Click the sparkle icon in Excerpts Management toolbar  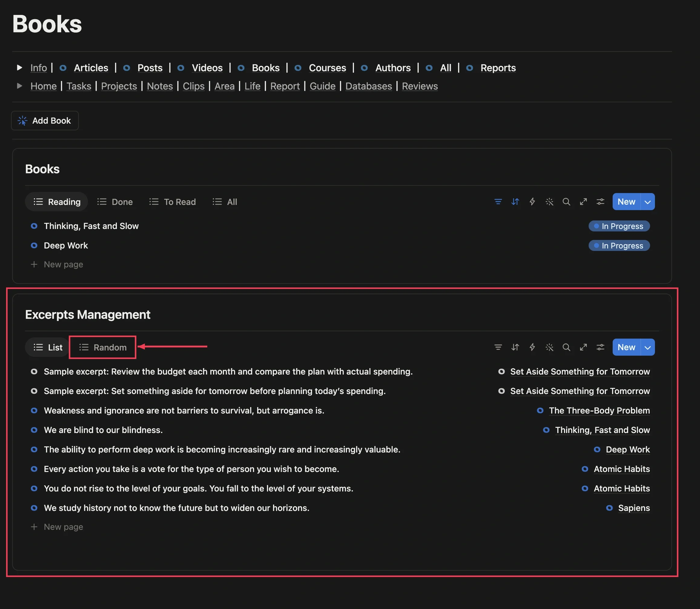click(x=549, y=347)
